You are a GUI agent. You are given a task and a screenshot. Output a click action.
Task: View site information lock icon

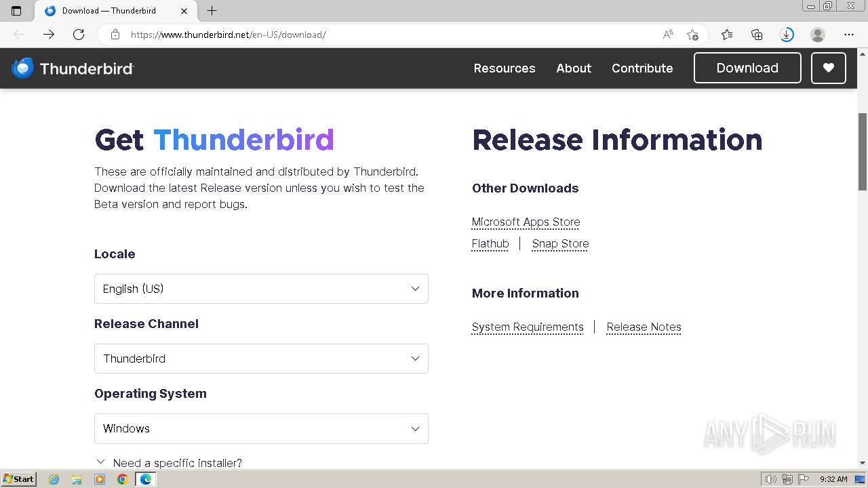click(x=115, y=35)
